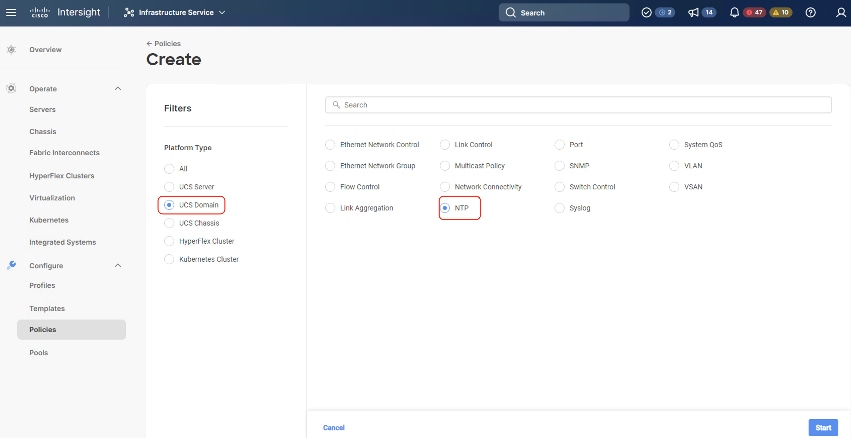Open Fabric Interconnects in the sidebar
The image size is (851, 438).
click(x=65, y=153)
